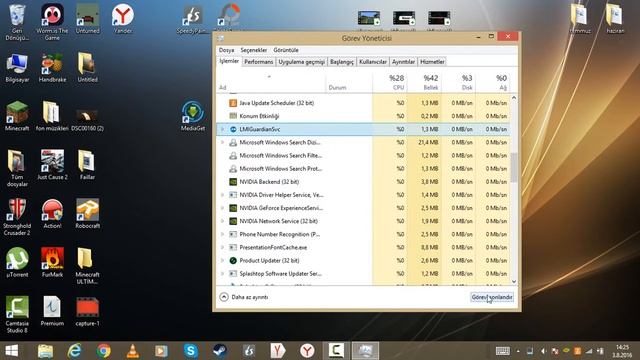Expand Microsoft Windows Search Dizi... row

click(222, 142)
